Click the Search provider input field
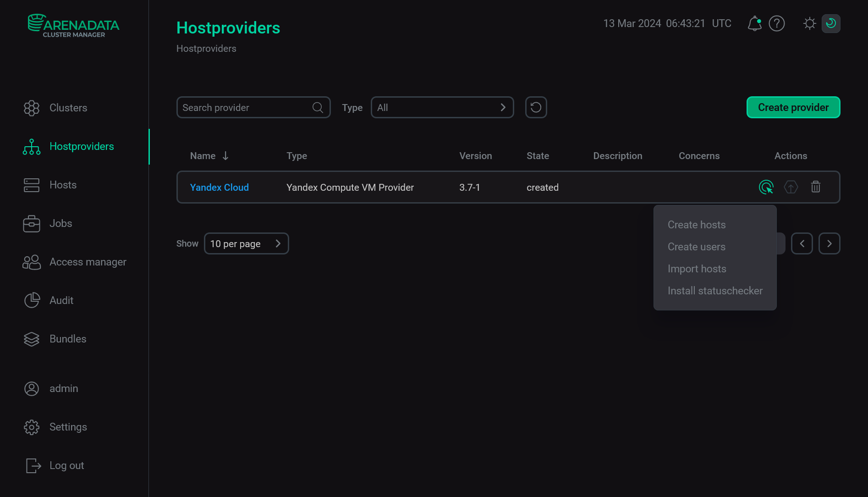Viewport: 868px width, 497px height. (x=253, y=107)
